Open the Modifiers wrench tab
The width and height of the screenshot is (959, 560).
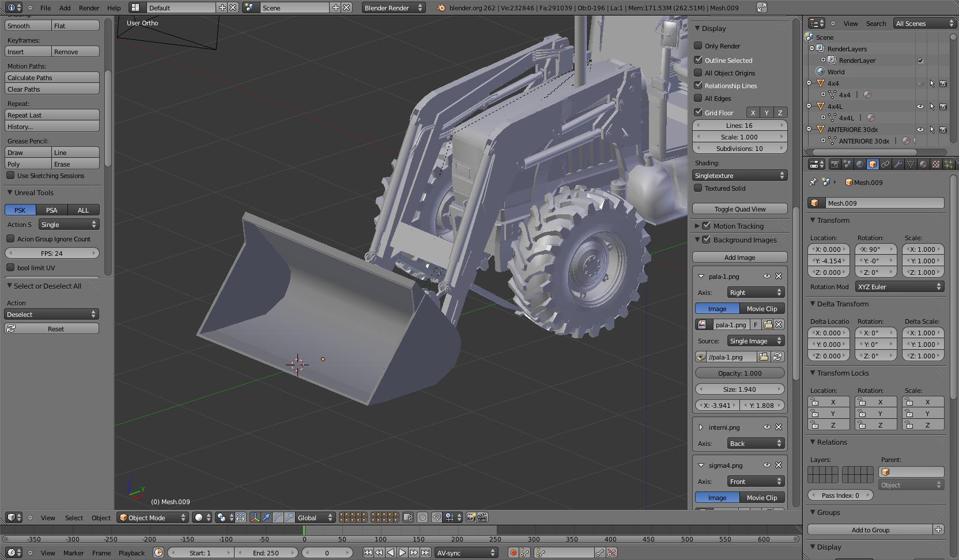pos(898,164)
